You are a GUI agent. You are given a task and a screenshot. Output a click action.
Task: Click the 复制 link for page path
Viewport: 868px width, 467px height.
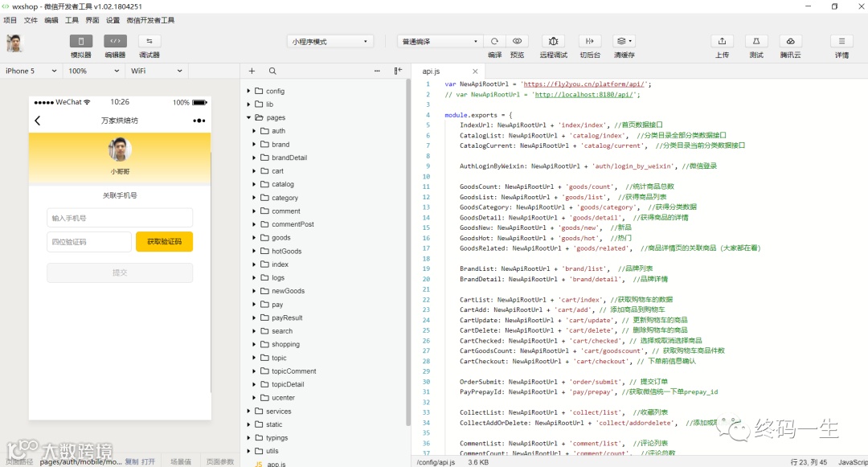pos(131,462)
